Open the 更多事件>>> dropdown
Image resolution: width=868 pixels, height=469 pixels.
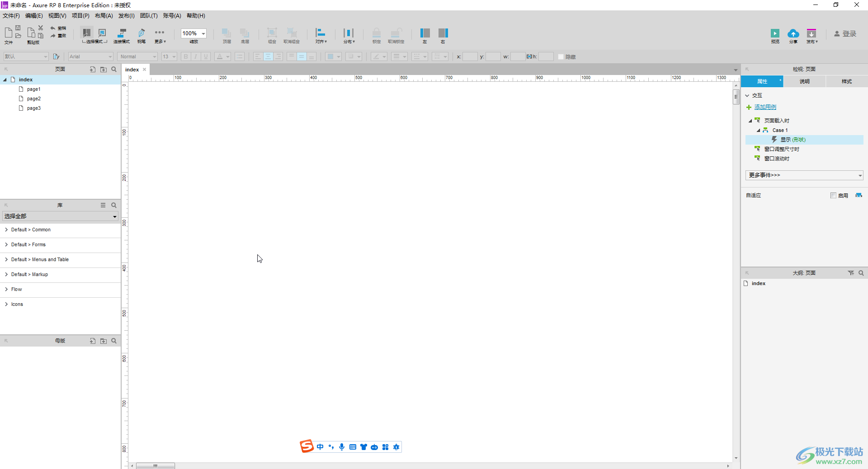804,175
